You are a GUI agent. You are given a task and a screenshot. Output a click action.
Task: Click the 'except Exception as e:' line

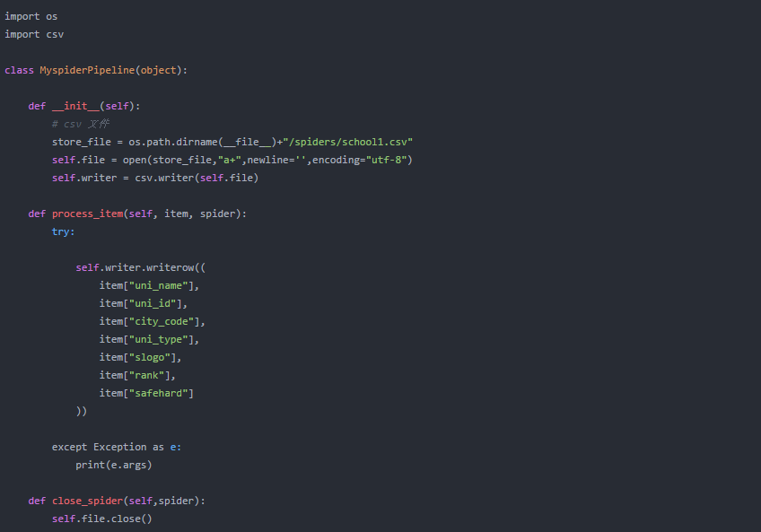click(x=117, y=448)
